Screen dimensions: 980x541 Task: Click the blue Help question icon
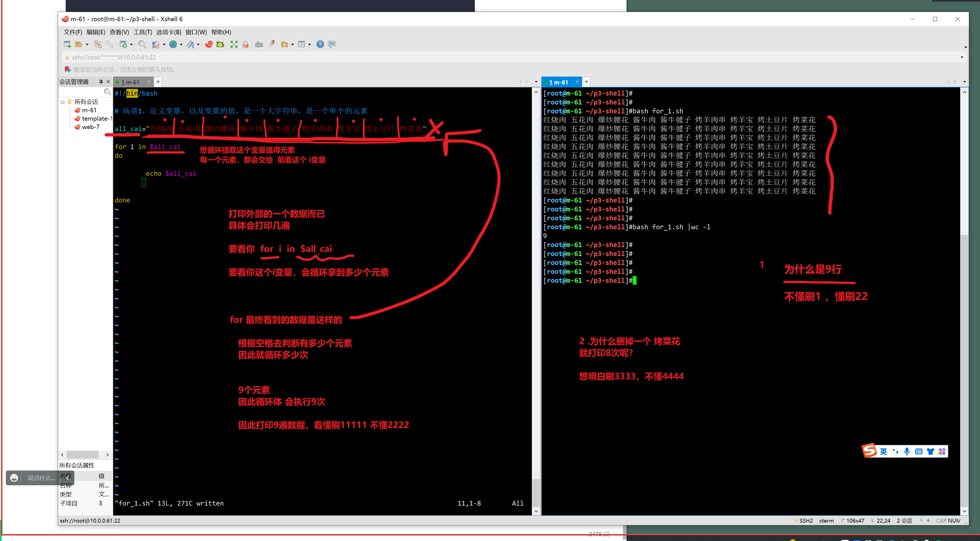(x=320, y=45)
